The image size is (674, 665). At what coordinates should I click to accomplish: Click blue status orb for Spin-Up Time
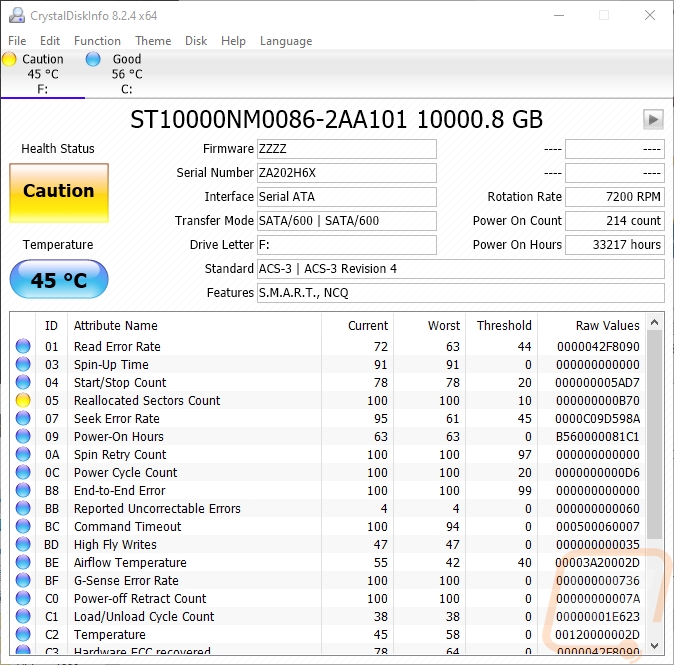[23, 365]
